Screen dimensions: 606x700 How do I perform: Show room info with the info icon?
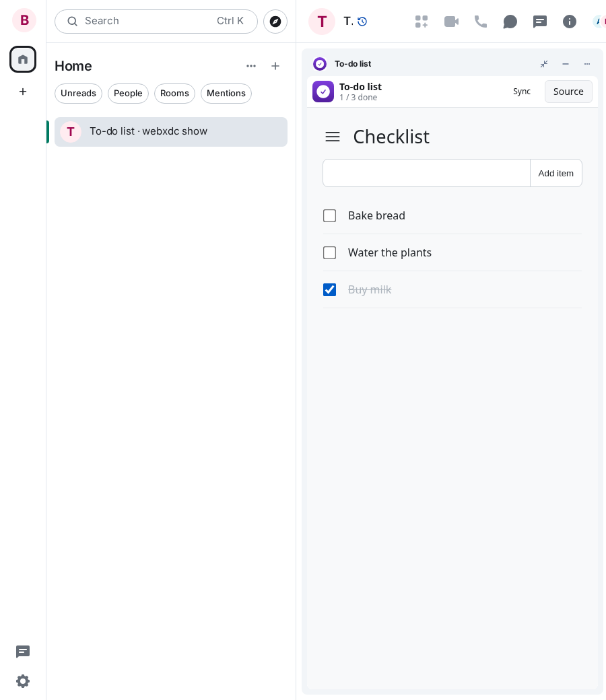coord(570,22)
